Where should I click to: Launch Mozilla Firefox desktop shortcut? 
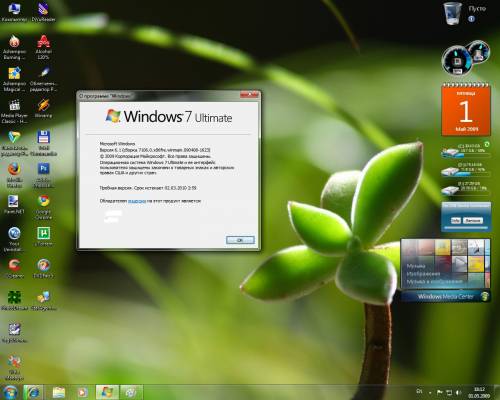click(x=14, y=175)
